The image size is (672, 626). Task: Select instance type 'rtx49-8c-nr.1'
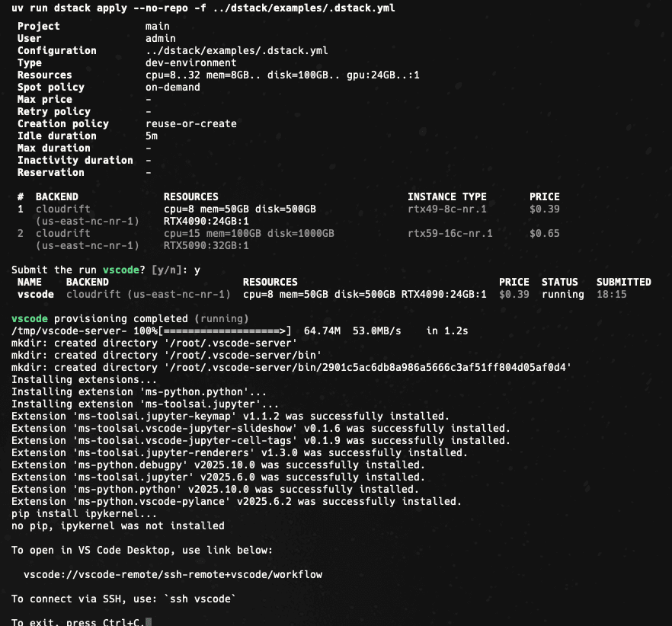[447, 209]
